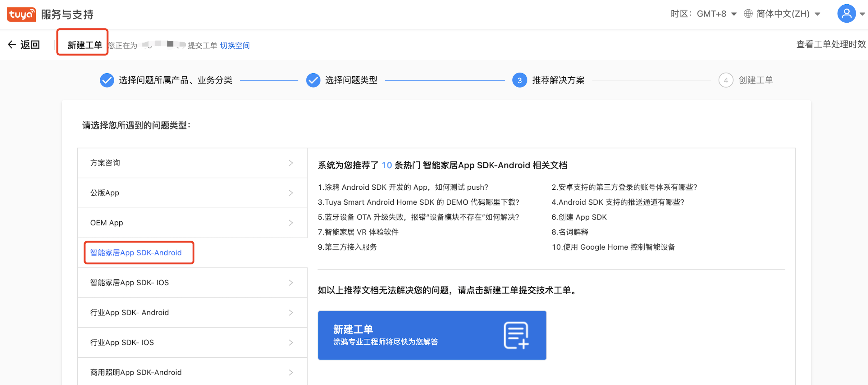
Task: Open doc 1 about testing push
Action: point(403,187)
